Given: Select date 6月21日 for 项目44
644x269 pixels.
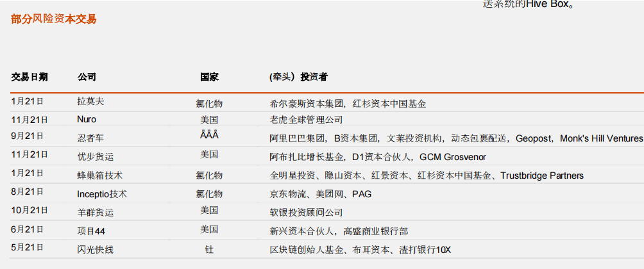Looking at the screenshot, I should [27, 229].
